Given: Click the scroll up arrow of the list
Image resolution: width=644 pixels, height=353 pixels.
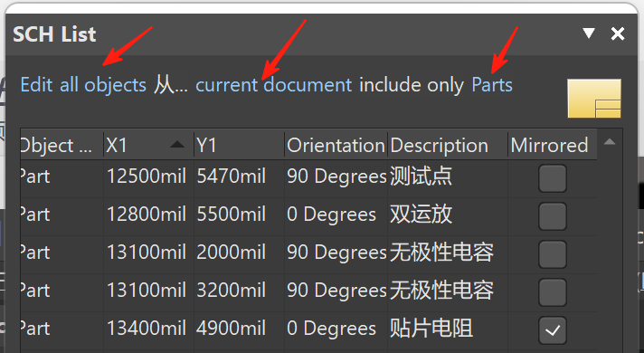Looking at the screenshot, I should click(610, 142).
